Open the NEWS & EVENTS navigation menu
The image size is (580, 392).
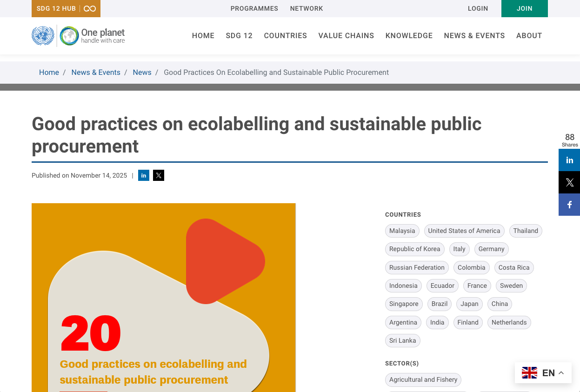click(474, 35)
